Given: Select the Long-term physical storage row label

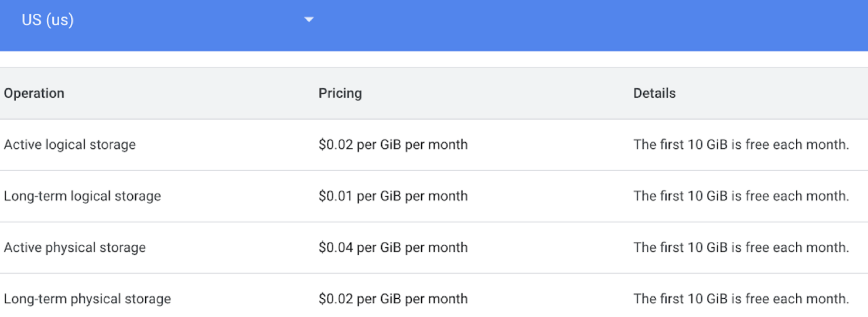Looking at the screenshot, I should (x=87, y=299).
